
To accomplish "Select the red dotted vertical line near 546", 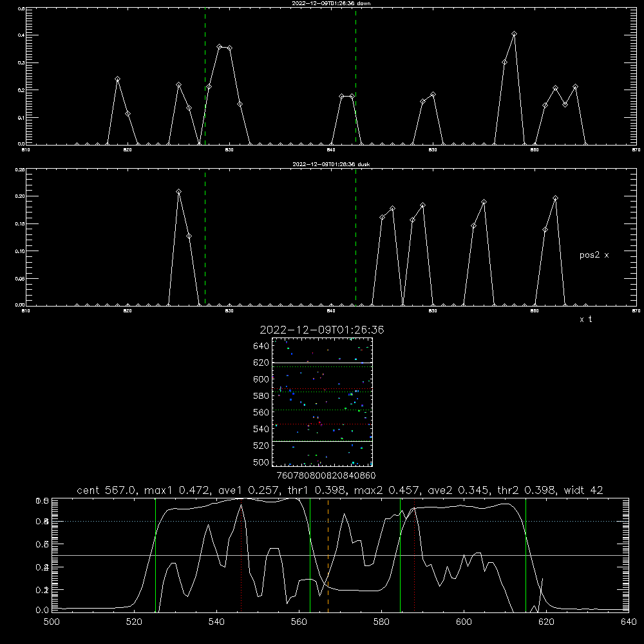I will pyautogui.click(x=241, y=556).
